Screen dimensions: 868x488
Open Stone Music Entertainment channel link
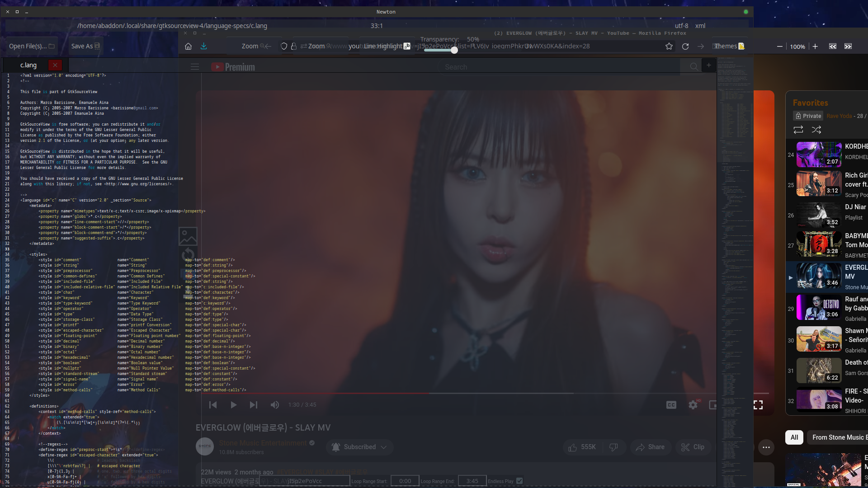click(x=263, y=443)
